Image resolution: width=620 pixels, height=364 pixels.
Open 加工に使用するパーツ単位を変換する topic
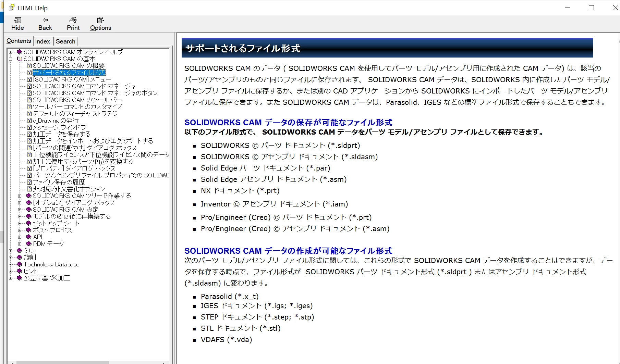pos(83,162)
